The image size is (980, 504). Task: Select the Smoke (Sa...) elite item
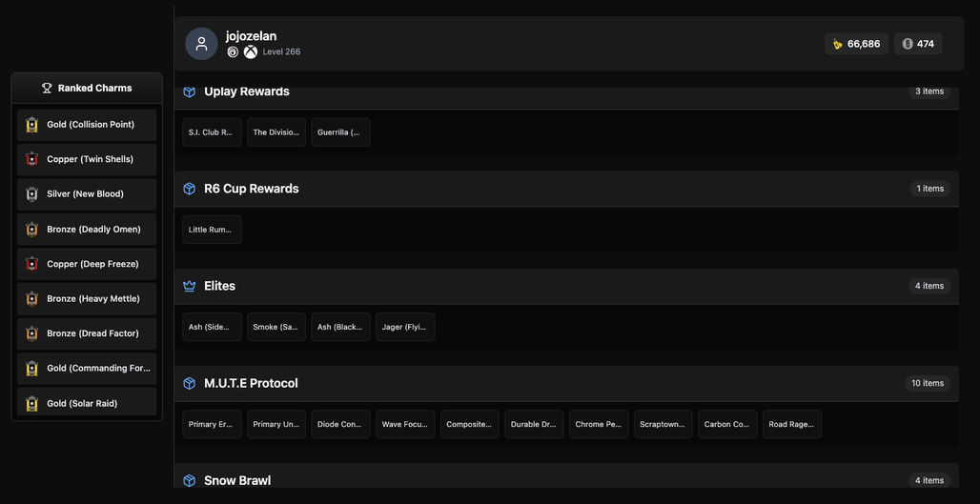276,327
